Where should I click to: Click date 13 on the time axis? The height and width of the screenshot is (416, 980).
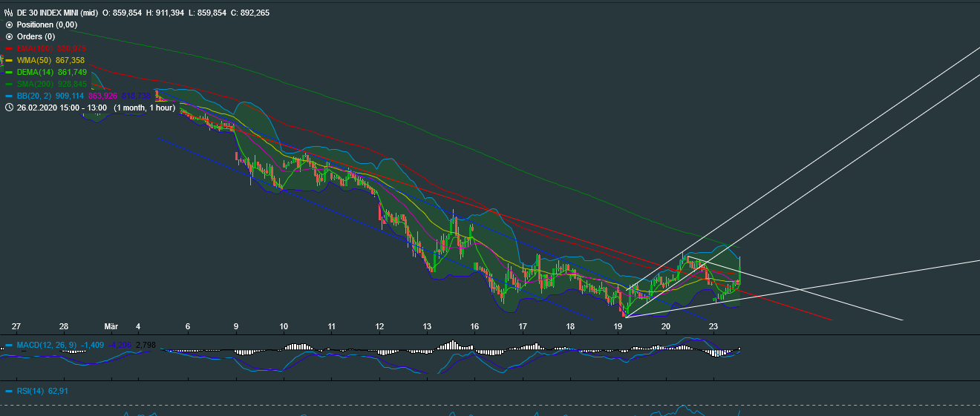pos(427,326)
